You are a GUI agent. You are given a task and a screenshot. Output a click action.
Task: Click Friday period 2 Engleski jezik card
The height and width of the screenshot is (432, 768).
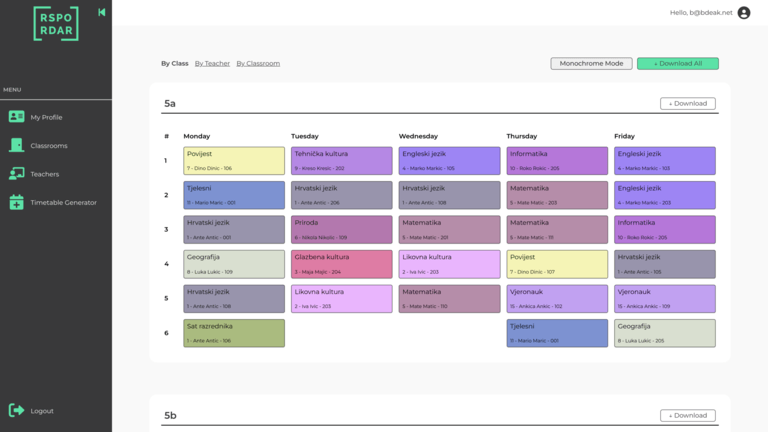click(665, 195)
